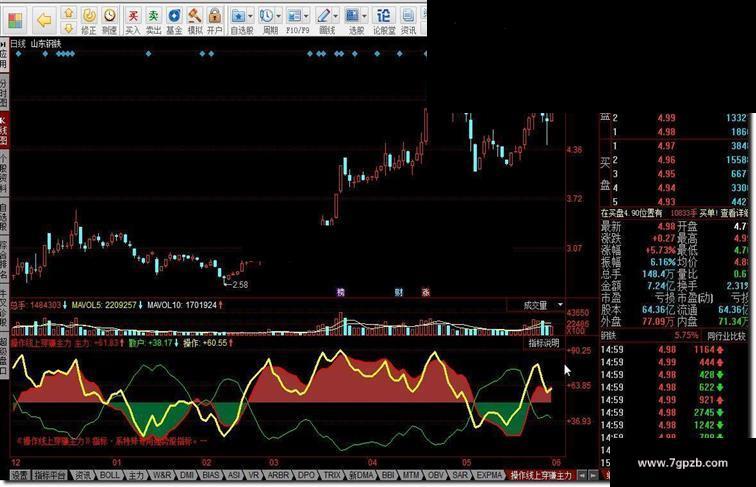
Task: Click the 榜 marker below the chart
Action: pyautogui.click(x=341, y=292)
